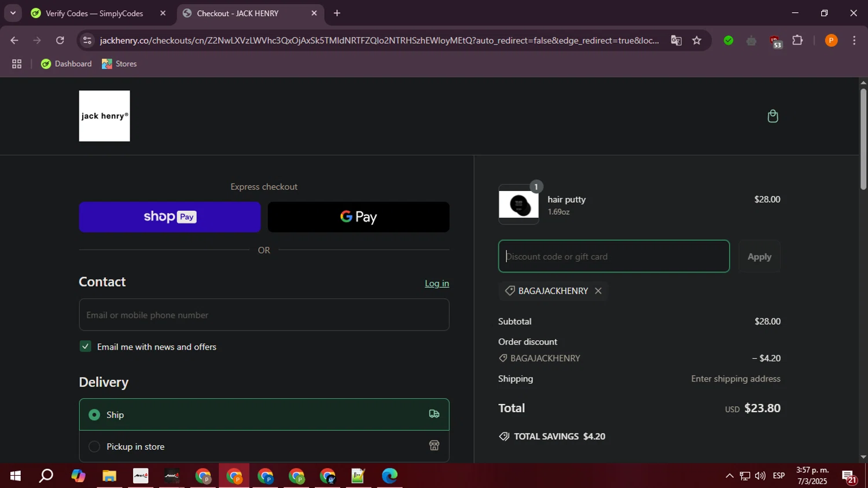Viewport: 868px width, 488px height.
Task: Click the USD $23.80 total amount
Action: tap(753, 408)
